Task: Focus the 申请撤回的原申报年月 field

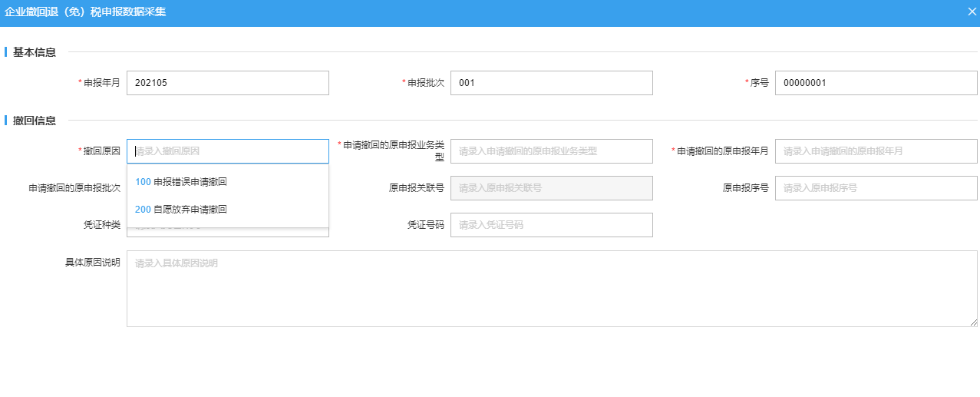Action: [x=876, y=151]
